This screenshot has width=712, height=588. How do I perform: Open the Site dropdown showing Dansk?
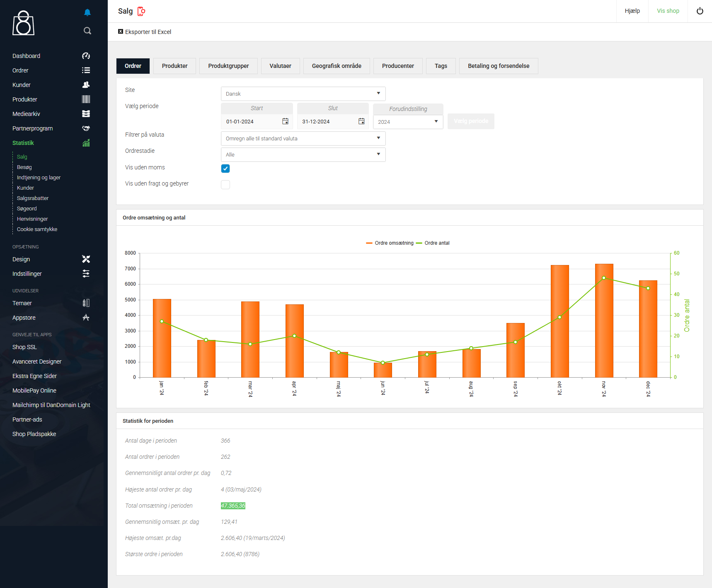[x=303, y=94]
